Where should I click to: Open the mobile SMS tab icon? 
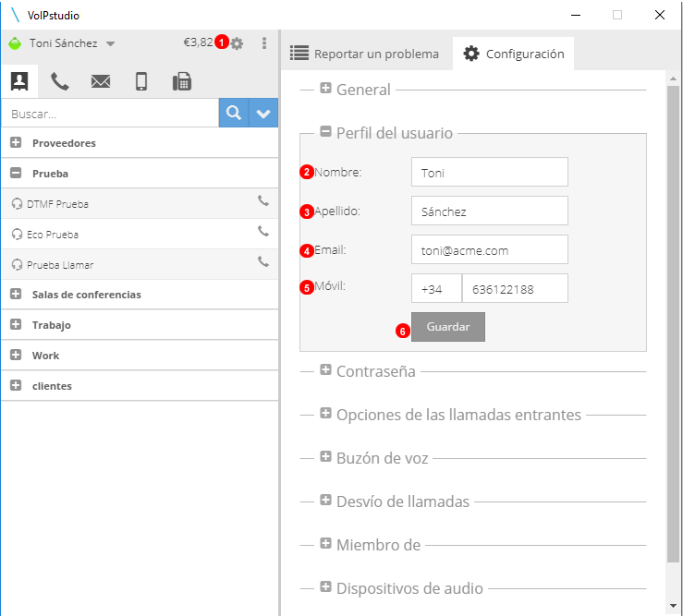point(141,81)
